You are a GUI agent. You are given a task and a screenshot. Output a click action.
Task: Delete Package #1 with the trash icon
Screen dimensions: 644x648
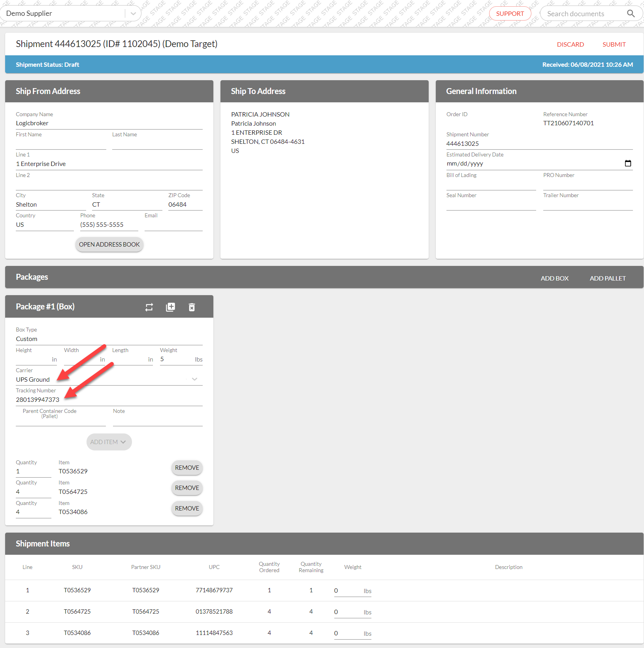point(192,307)
